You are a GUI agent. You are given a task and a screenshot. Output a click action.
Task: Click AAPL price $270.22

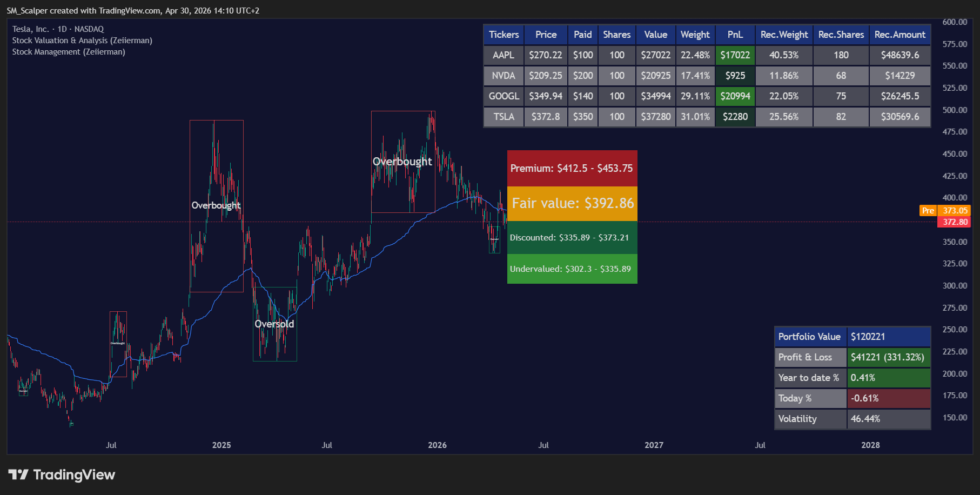546,55
